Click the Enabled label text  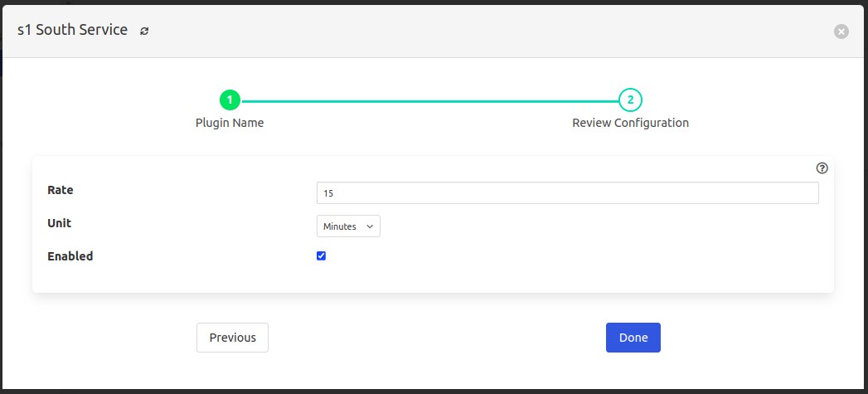pos(70,256)
